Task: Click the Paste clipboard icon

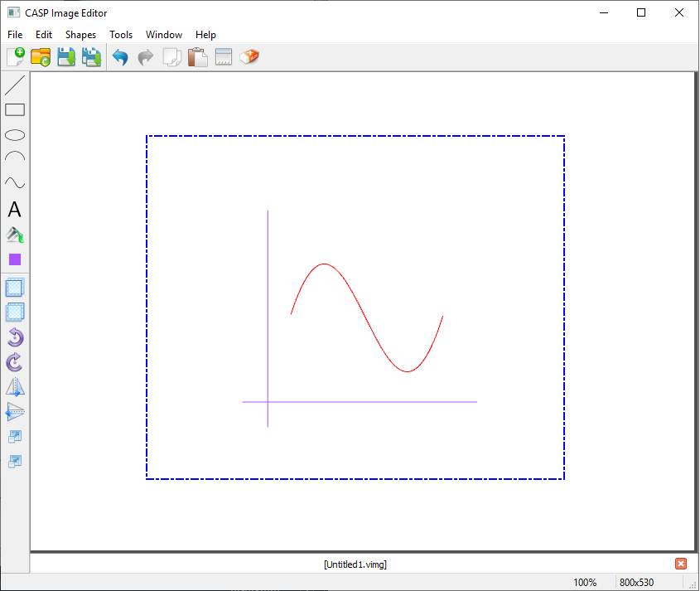Action: (x=198, y=57)
